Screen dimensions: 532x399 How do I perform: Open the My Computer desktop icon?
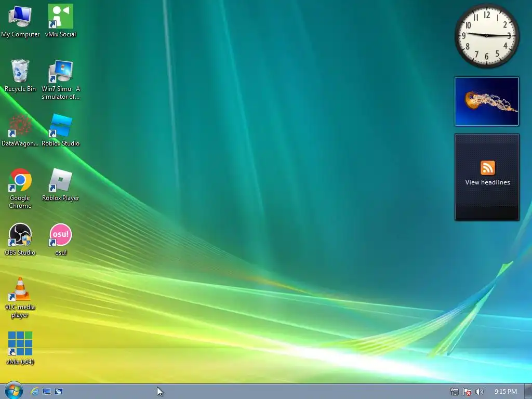pyautogui.click(x=20, y=21)
